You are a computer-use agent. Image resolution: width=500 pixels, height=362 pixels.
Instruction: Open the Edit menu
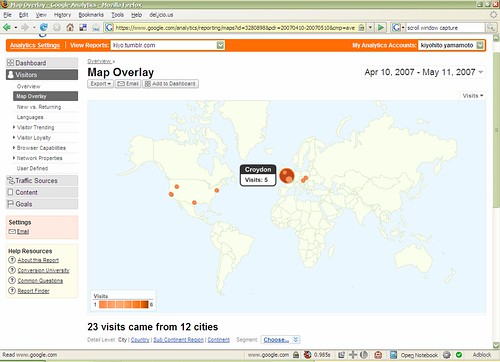click(23, 15)
